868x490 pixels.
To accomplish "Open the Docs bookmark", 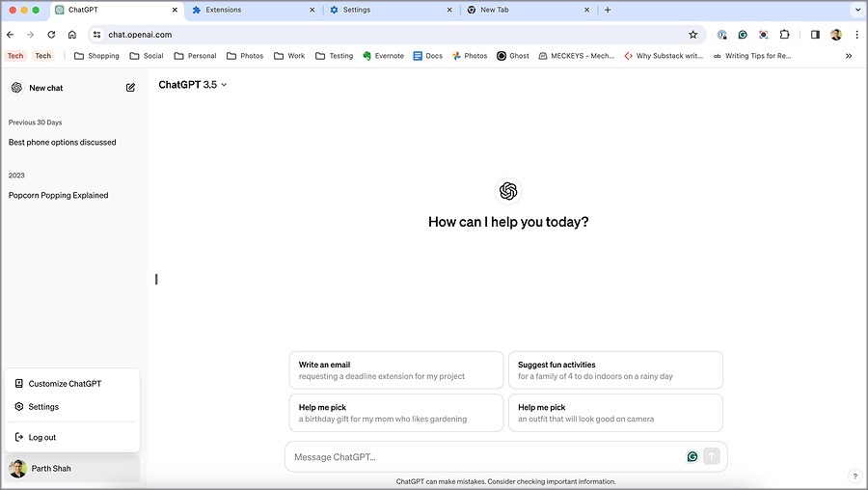I will [x=428, y=56].
